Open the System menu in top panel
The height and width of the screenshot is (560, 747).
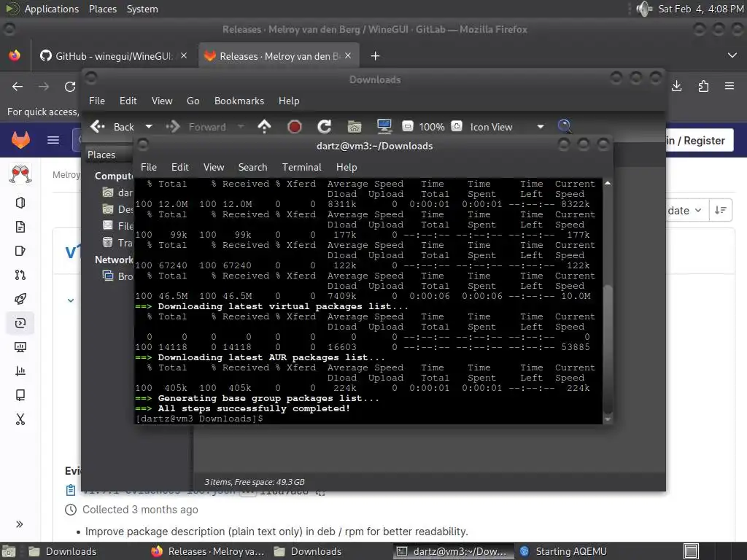(142, 9)
